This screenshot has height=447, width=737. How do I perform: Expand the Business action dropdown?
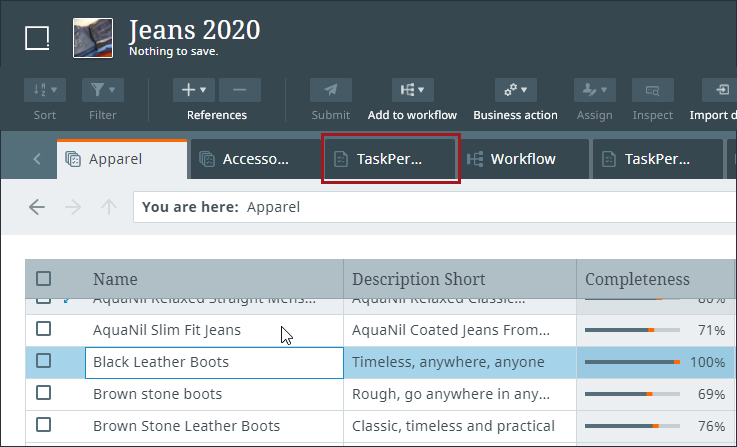515,90
